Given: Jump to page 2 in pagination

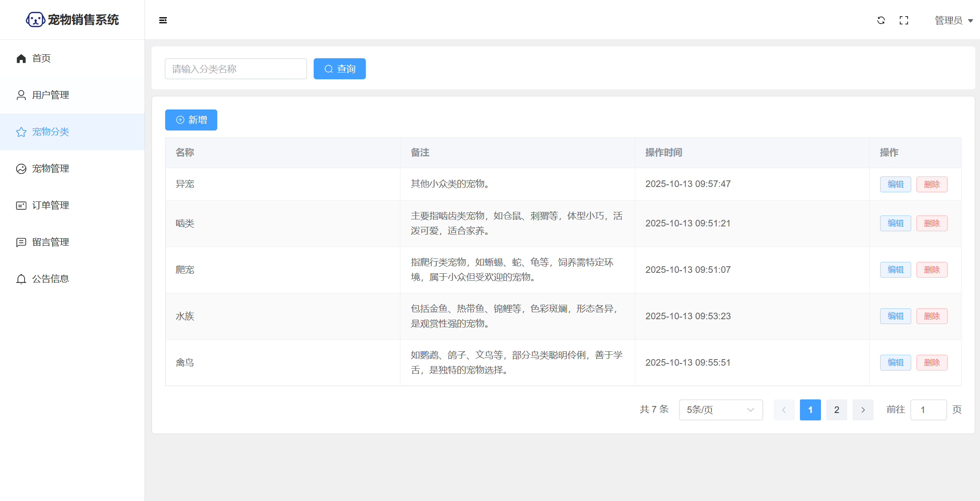Looking at the screenshot, I should coord(836,410).
